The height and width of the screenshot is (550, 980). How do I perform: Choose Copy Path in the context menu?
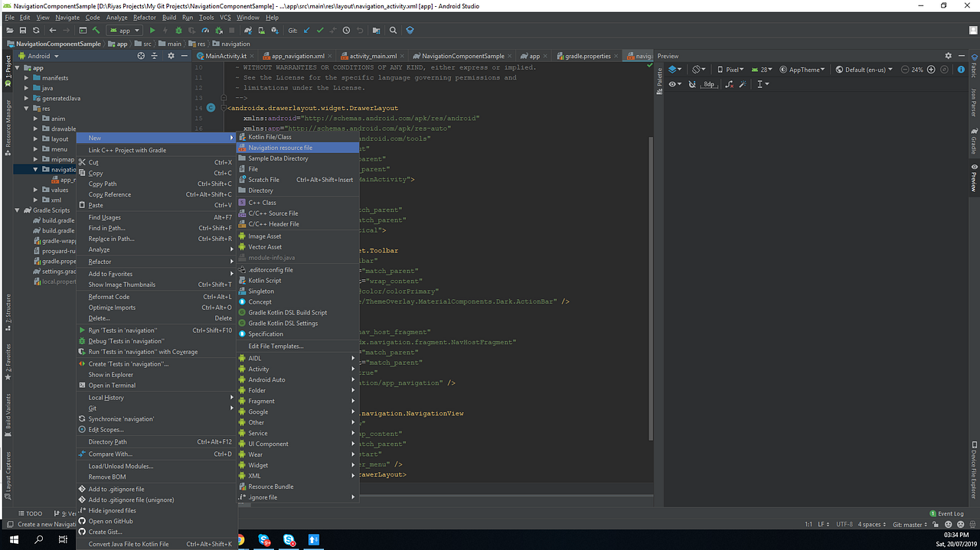[103, 184]
